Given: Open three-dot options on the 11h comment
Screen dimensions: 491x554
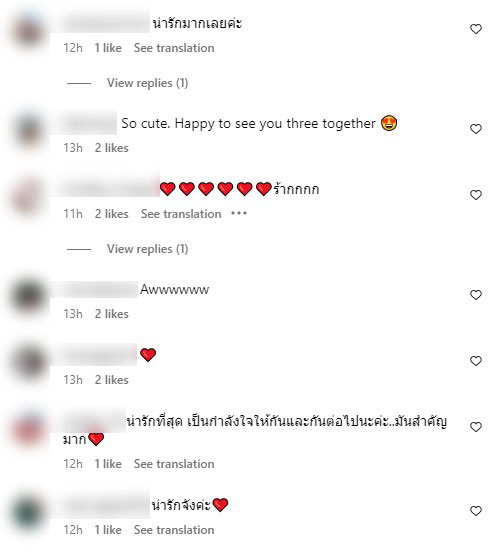Looking at the screenshot, I should pyautogui.click(x=239, y=213).
